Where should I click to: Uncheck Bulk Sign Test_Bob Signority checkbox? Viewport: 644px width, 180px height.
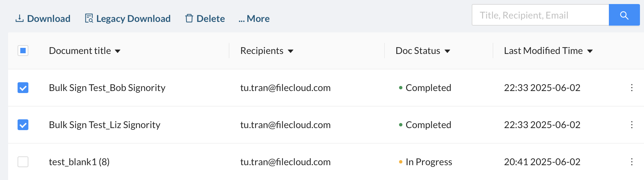click(x=23, y=88)
